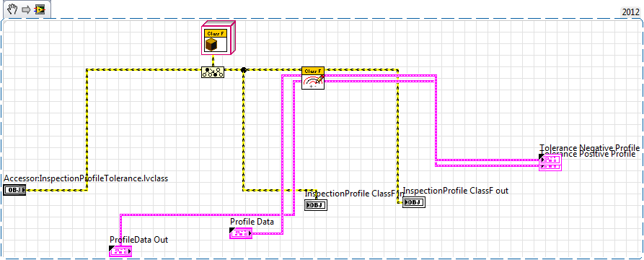Screen dimensions: 644x260
Task: Click the arrow icon in the snippet header
Action: (x=26, y=9)
